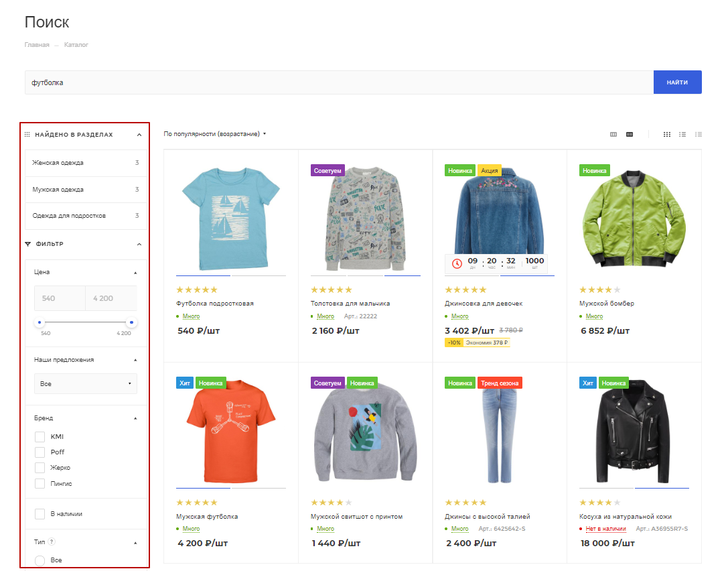Click the Тренд сезона badge on jeans
728x571 pixels.
[500, 383]
